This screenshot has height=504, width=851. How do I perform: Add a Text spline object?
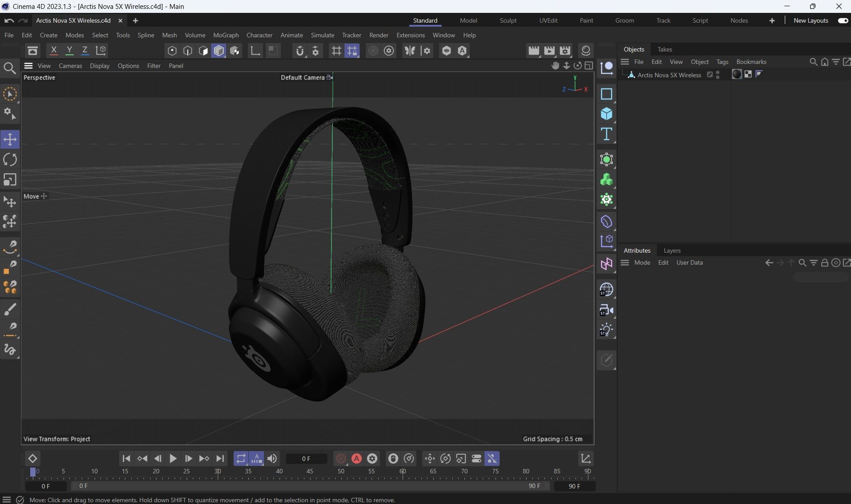point(606,134)
